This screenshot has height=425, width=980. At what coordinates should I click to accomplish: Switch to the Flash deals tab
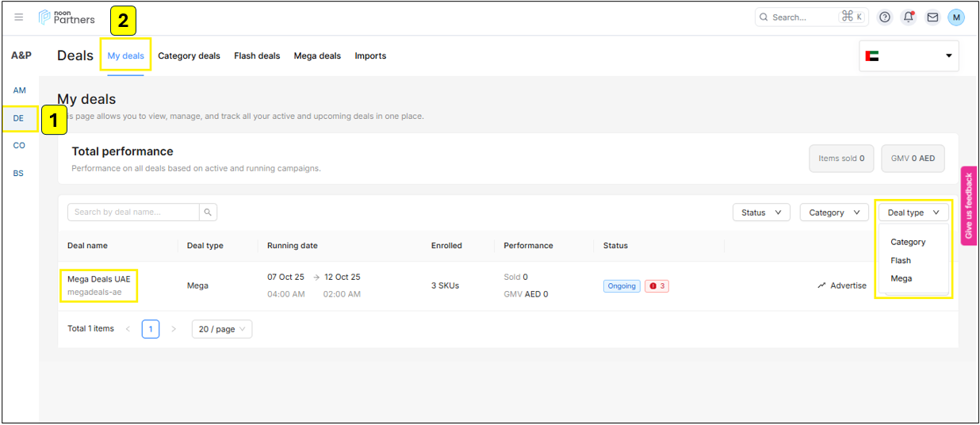[x=257, y=56]
